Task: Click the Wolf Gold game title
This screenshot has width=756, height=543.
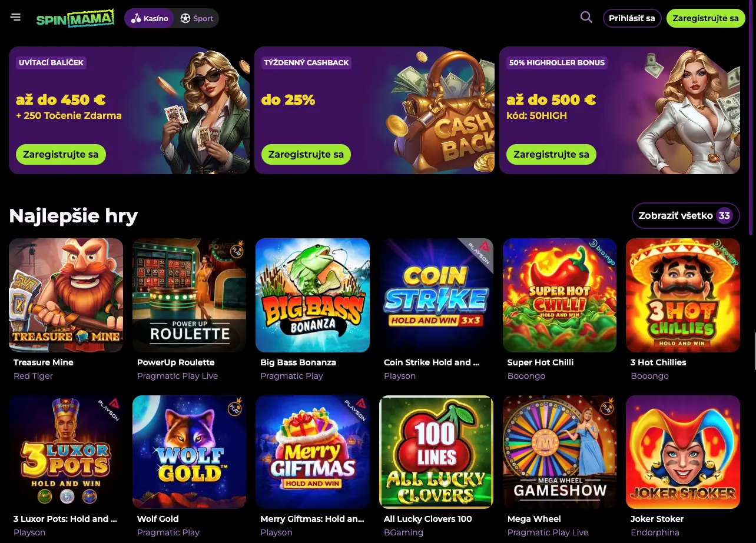Action: click(158, 519)
